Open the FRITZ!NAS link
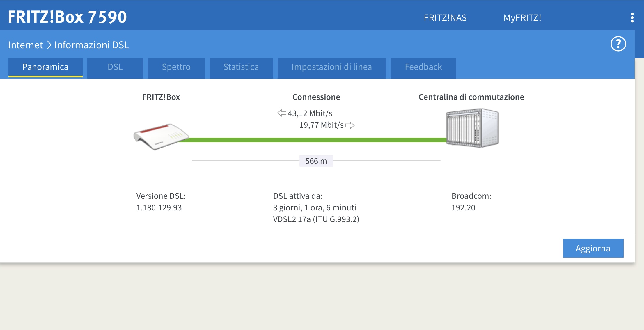The image size is (644, 330). (445, 18)
